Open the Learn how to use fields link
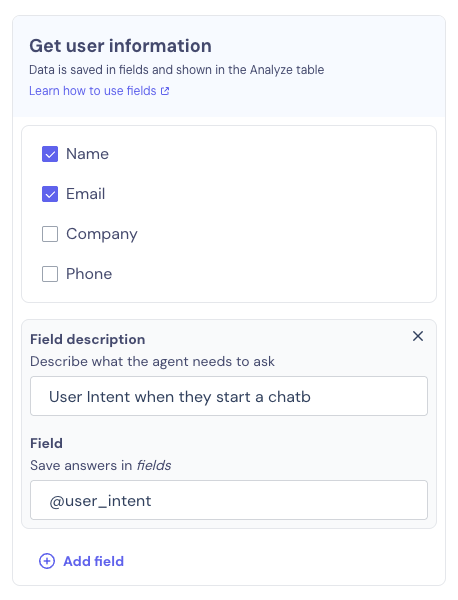The image size is (458, 600). [x=93, y=91]
